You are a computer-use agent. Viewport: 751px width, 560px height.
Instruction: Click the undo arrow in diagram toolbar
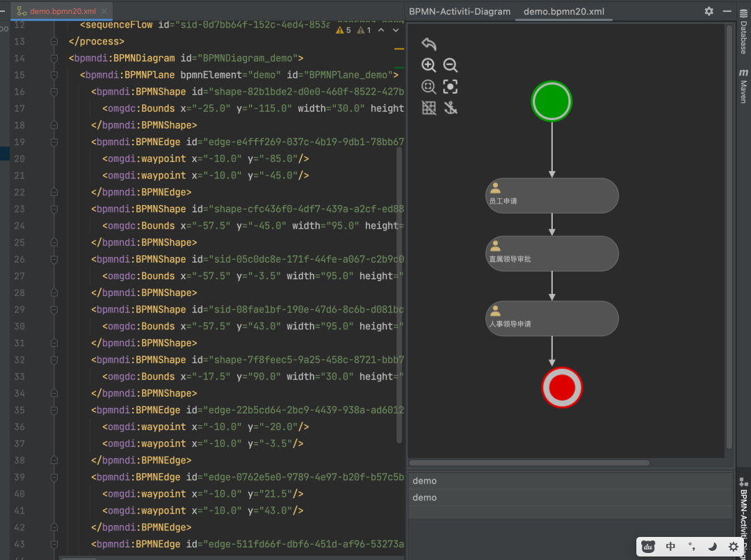tap(428, 44)
